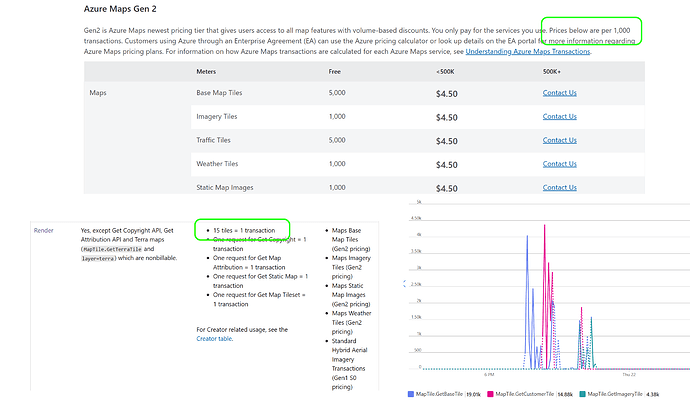Click the 1,000 free value for Imagery Tiles
This screenshot has height=412, width=690.
(337, 117)
